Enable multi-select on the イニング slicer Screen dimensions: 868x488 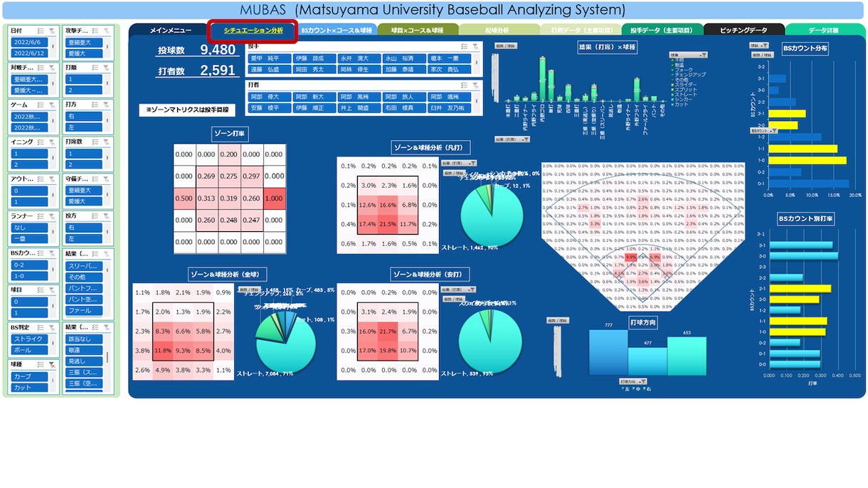pos(41,142)
